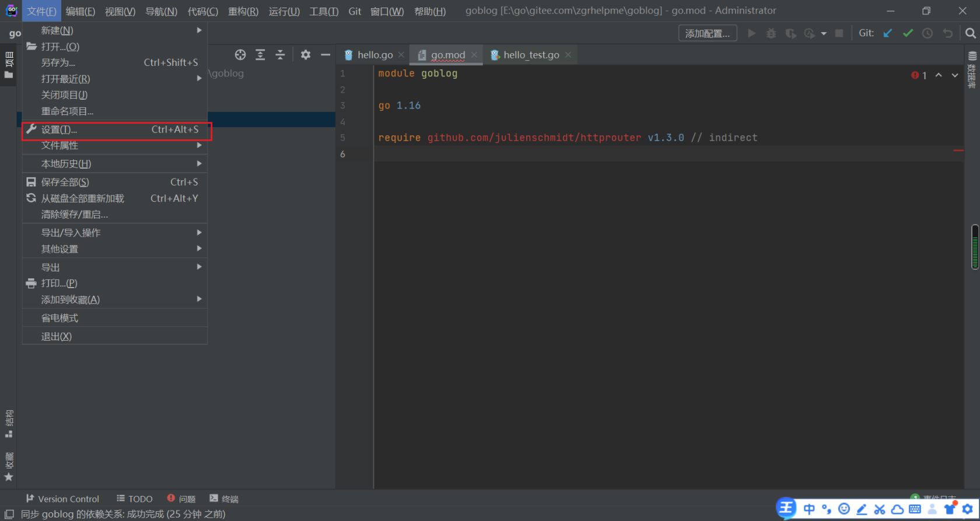This screenshot has width=980, height=521.
Task: Expand Add to Favorites (添加到收藏) submenu
Action: (115, 299)
